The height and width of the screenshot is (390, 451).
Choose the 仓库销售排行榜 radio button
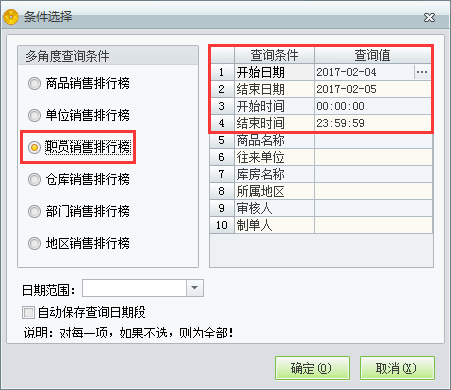click(34, 179)
